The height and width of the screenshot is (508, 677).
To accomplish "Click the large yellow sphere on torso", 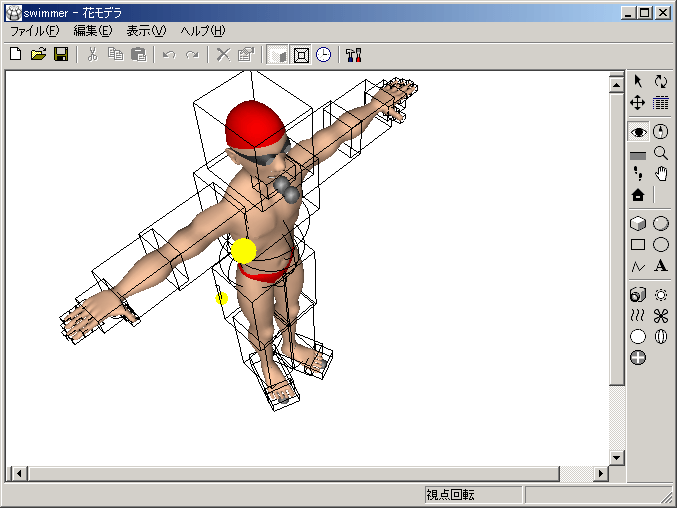I will click(x=244, y=250).
